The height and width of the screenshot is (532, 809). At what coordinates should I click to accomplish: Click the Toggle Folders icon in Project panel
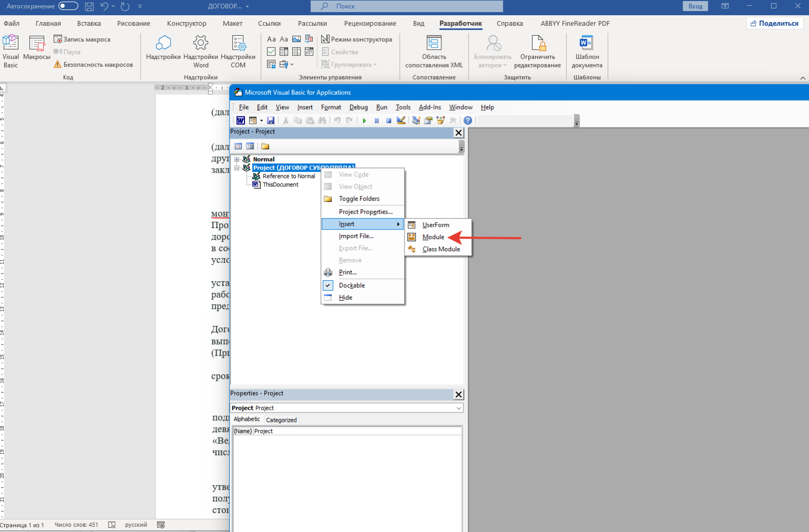click(x=265, y=146)
